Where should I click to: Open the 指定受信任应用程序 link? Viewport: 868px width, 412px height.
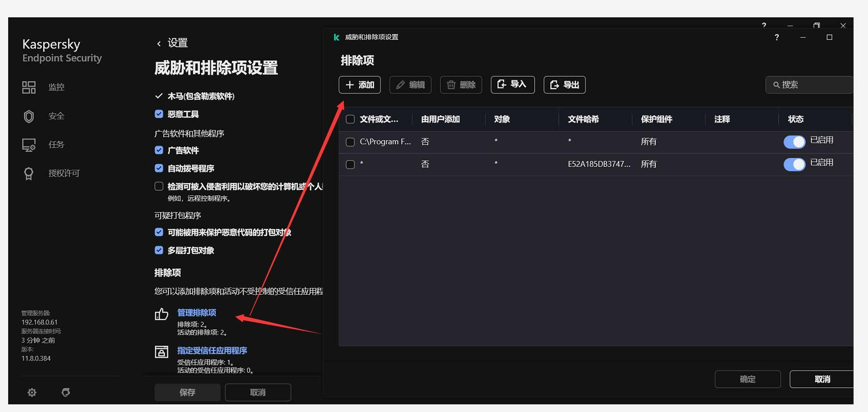point(212,350)
